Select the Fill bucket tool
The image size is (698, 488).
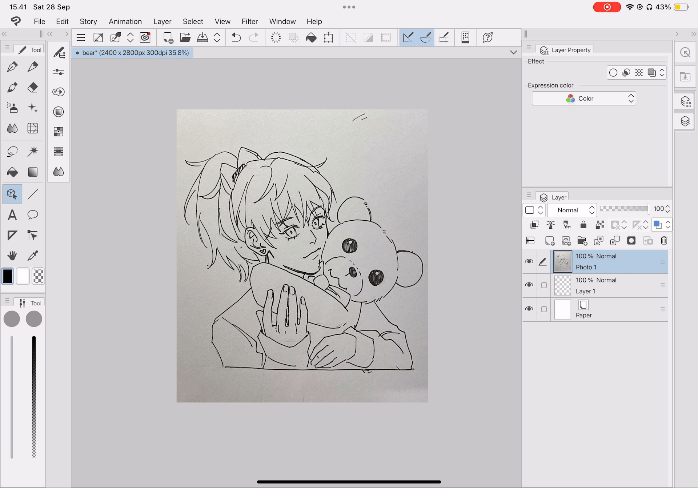pos(12,172)
